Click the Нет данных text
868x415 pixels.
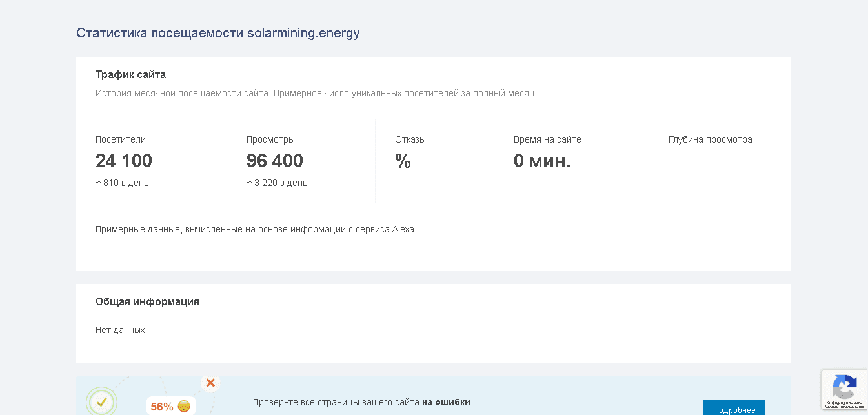point(120,330)
